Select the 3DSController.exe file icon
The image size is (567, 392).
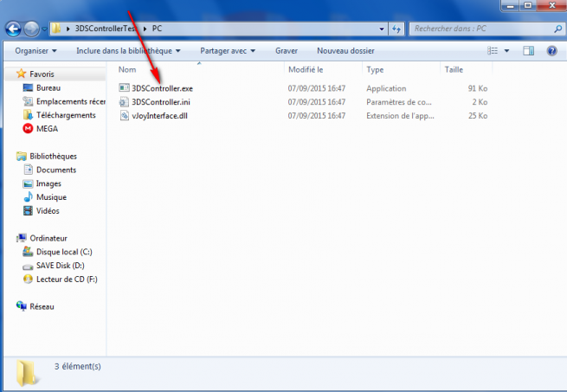124,88
